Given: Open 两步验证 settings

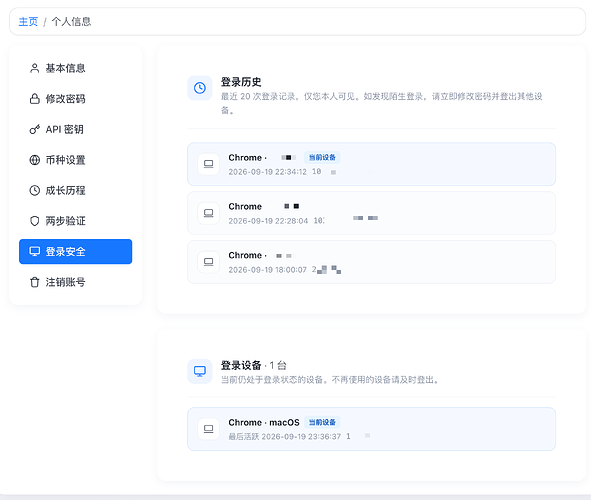Looking at the screenshot, I should pos(75,221).
